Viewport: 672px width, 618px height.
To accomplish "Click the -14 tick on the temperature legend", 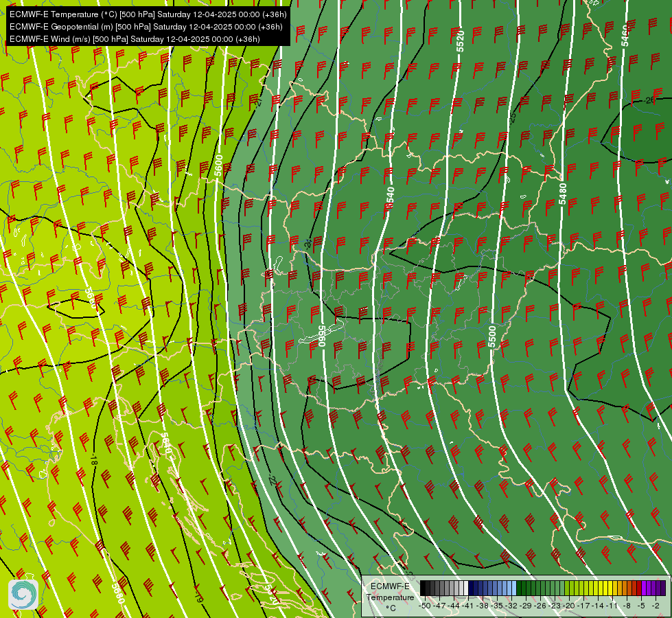I will click(599, 606).
